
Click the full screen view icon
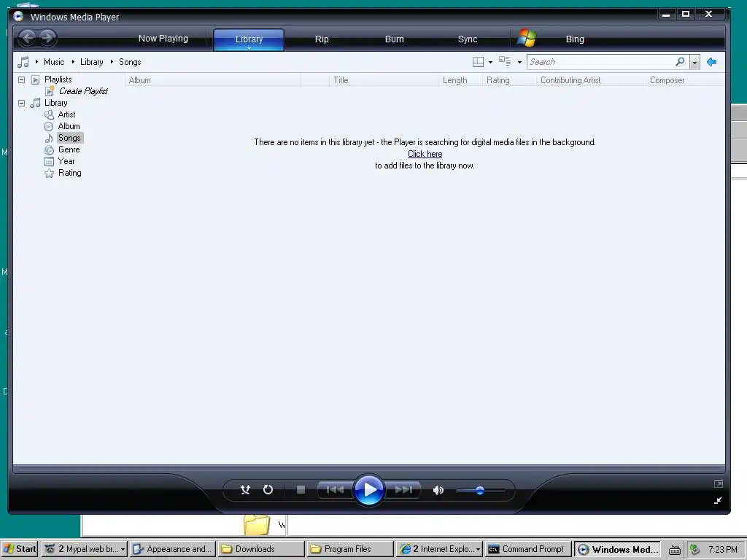719,484
